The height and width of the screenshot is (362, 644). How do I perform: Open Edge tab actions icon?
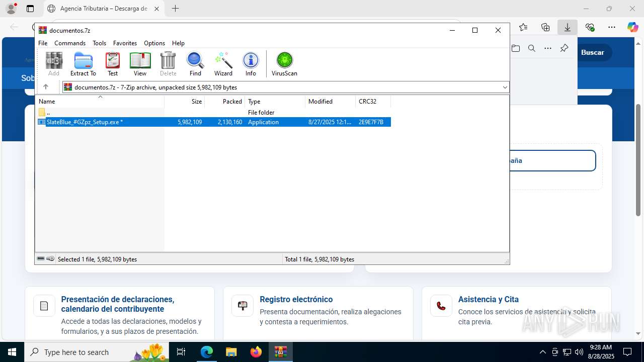(x=30, y=9)
